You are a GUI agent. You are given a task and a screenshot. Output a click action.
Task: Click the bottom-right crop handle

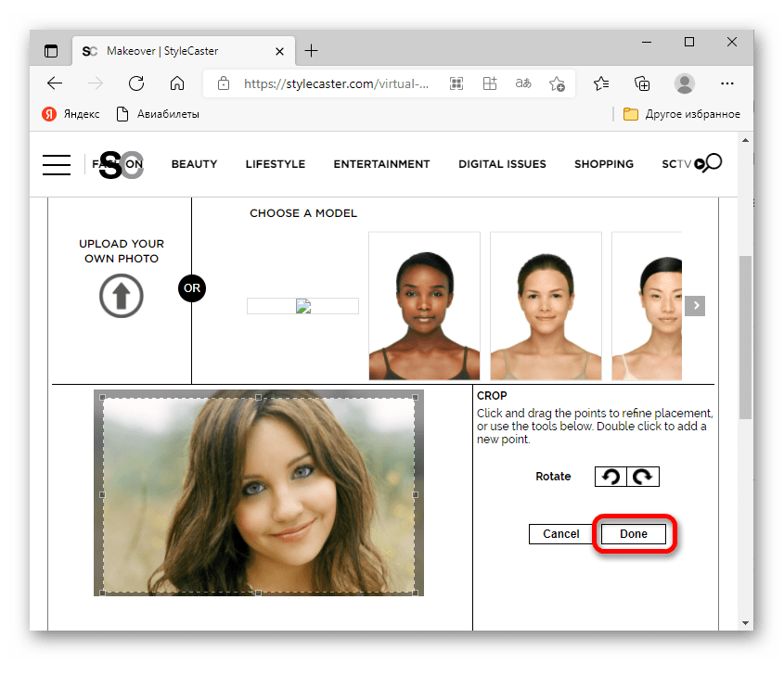click(415, 593)
